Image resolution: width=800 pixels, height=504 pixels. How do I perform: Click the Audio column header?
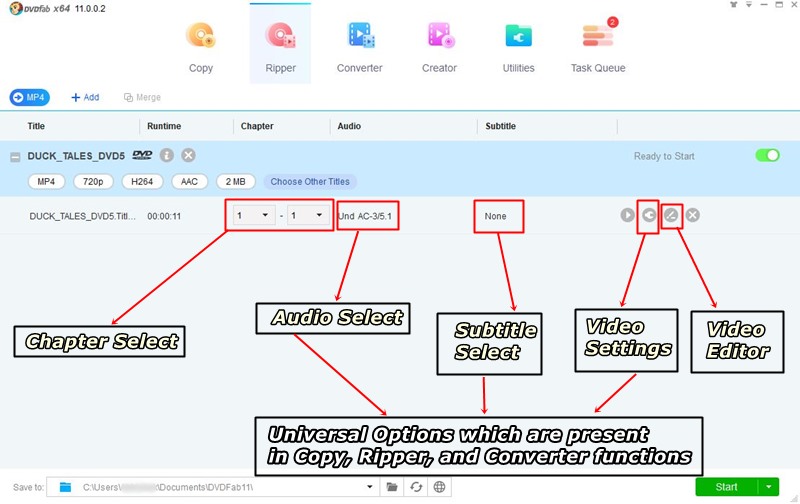coord(349,126)
